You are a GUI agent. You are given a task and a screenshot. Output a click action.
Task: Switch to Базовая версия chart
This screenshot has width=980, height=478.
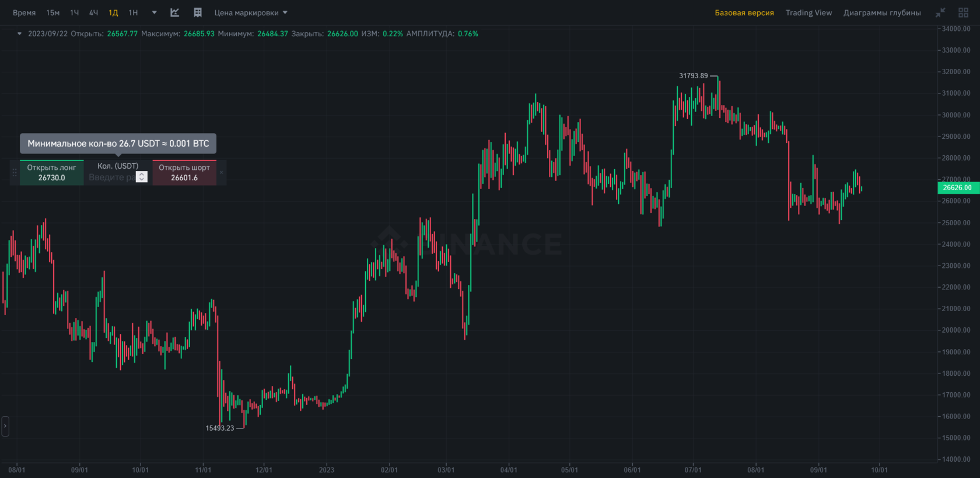[x=744, y=13]
